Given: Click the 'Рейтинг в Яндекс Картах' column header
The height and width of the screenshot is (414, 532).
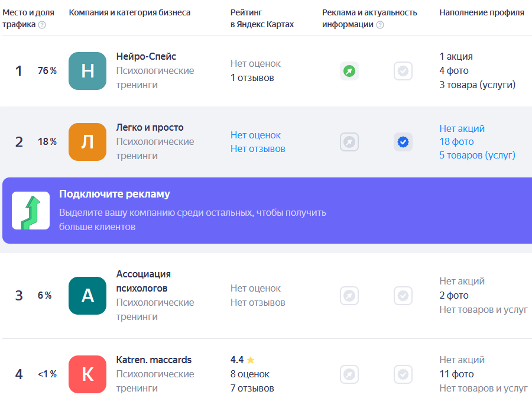Looking at the screenshot, I should click(262, 18).
